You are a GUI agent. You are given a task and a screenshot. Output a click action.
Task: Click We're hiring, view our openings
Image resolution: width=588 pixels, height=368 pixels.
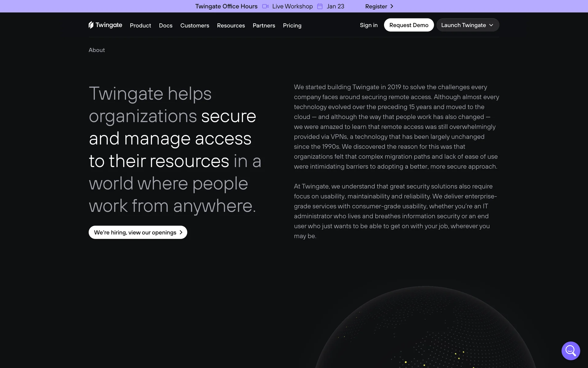click(135, 232)
